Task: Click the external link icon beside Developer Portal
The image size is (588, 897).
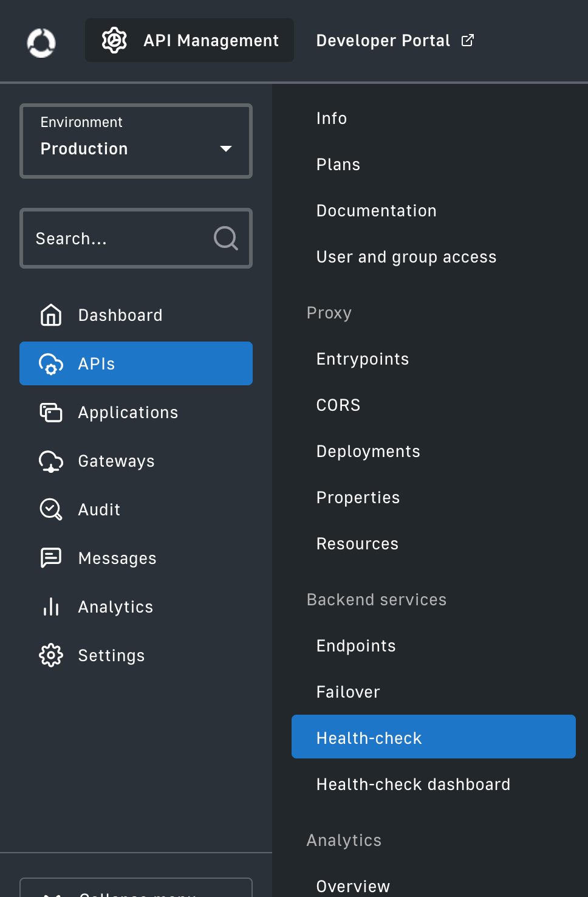Action: tap(467, 39)
